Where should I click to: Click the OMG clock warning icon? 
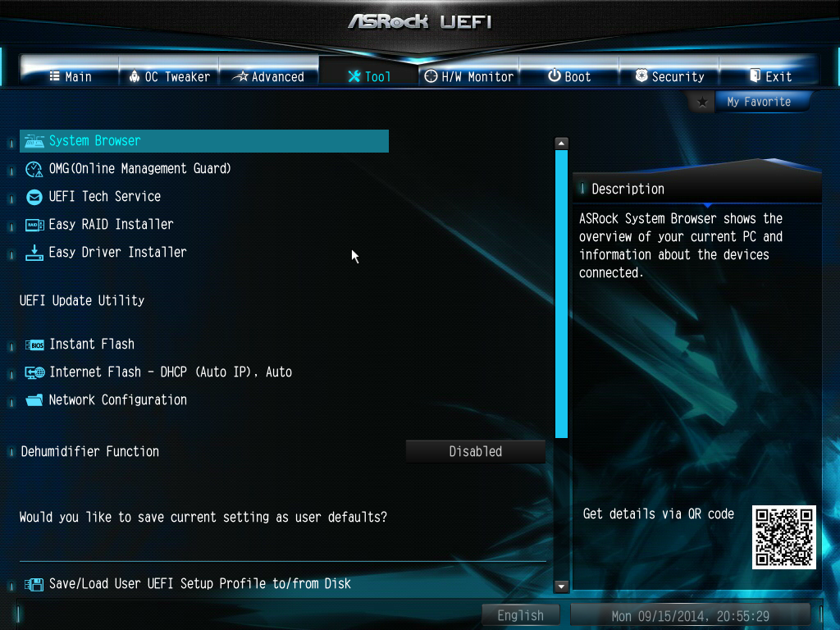(34, 169)
